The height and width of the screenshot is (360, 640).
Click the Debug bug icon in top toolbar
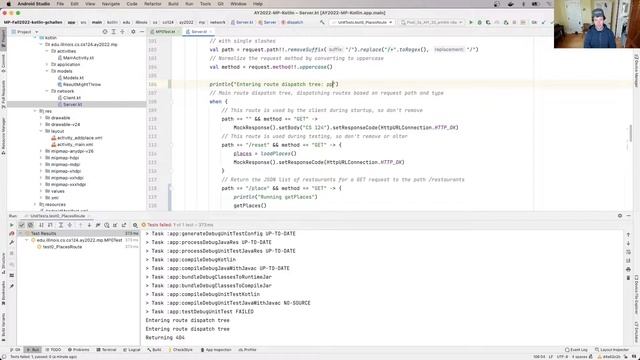pyautogui.click(x=480, y=22)
